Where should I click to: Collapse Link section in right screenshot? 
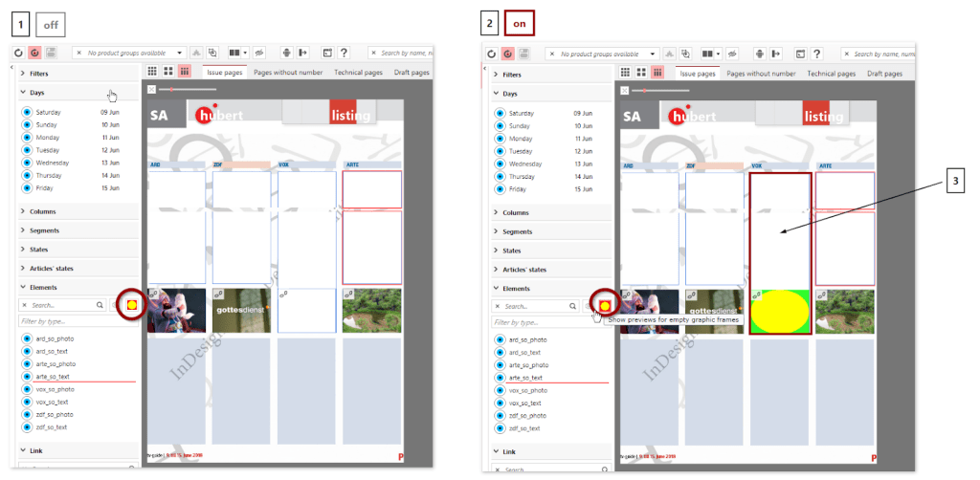point(551,451)
